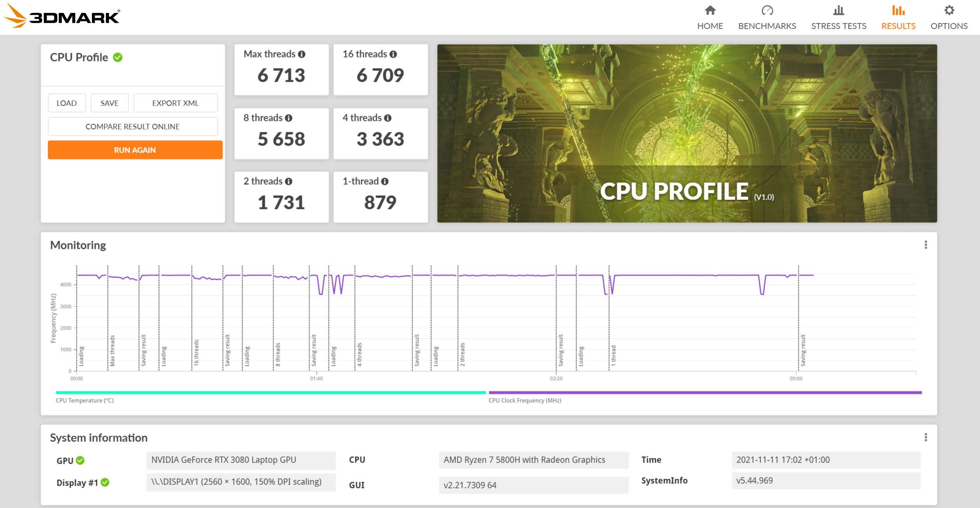Toggle CPU Clock Frequency legend line
Image resolution: width=980 pixels, height=508 pixels.
point(705,392)
